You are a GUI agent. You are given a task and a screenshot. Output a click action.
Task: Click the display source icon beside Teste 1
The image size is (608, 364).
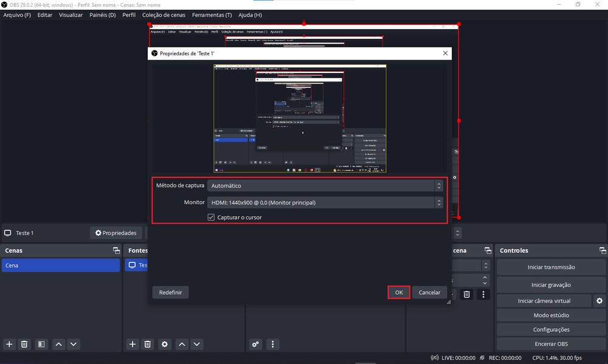point(8,233)
